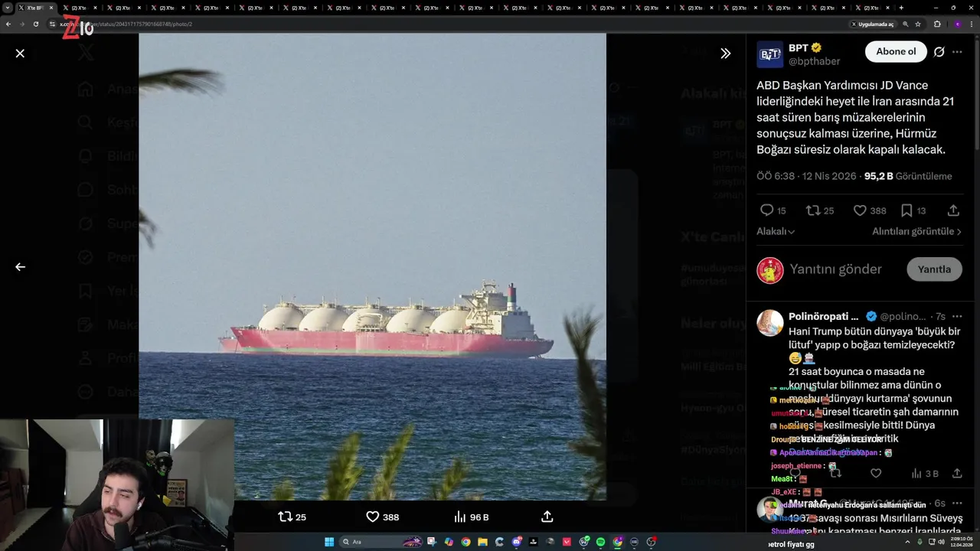
Task: Expand the Alakalı sort dropdown
Action: [776, 231]
